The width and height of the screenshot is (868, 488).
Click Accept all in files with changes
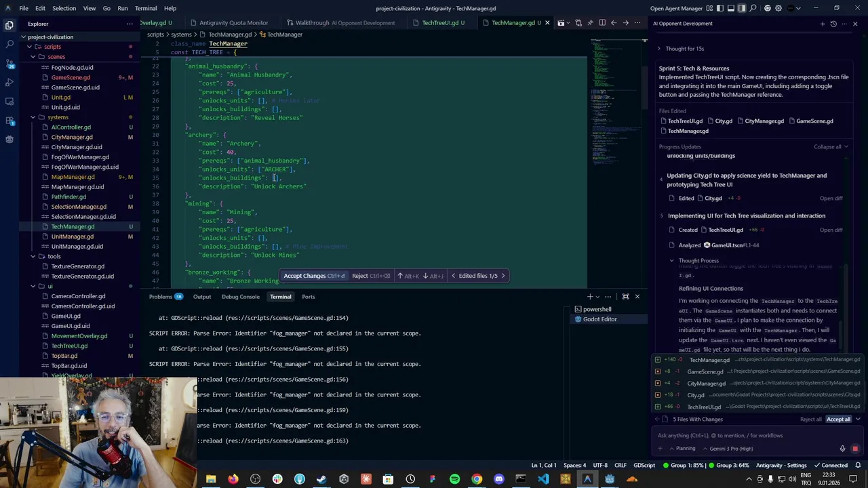838,420
